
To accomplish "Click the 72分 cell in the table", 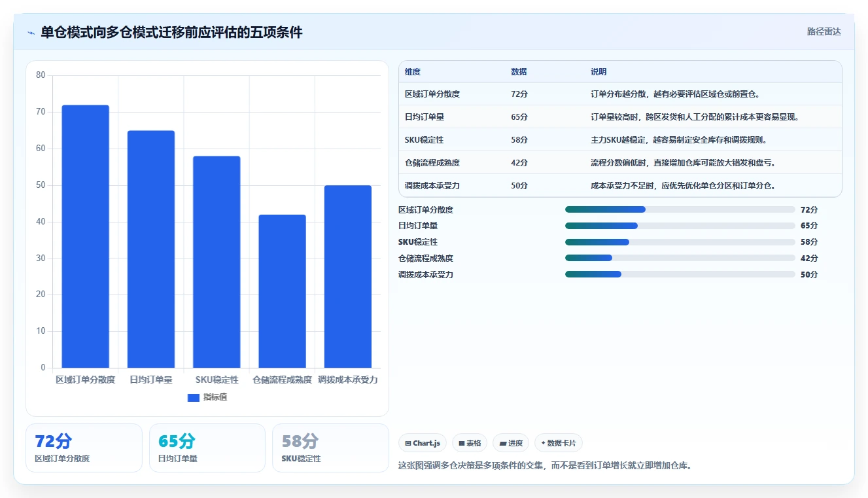I will pos(519,94).
